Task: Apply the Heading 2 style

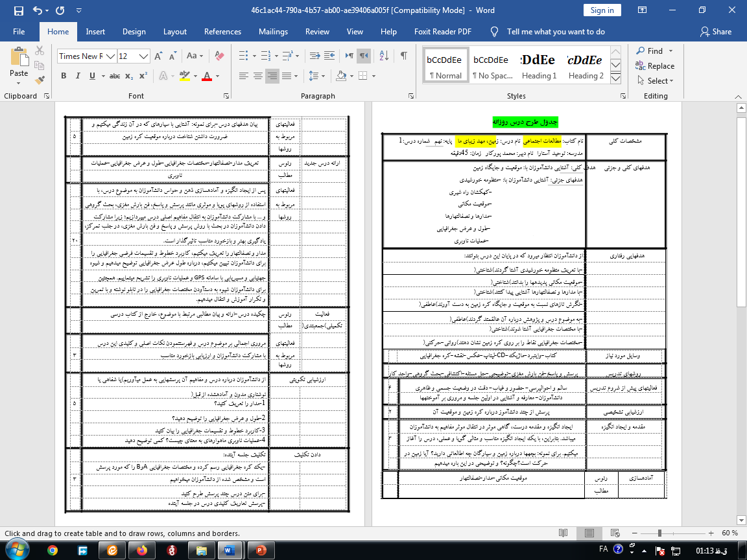Action: click(x=586, y=65)
